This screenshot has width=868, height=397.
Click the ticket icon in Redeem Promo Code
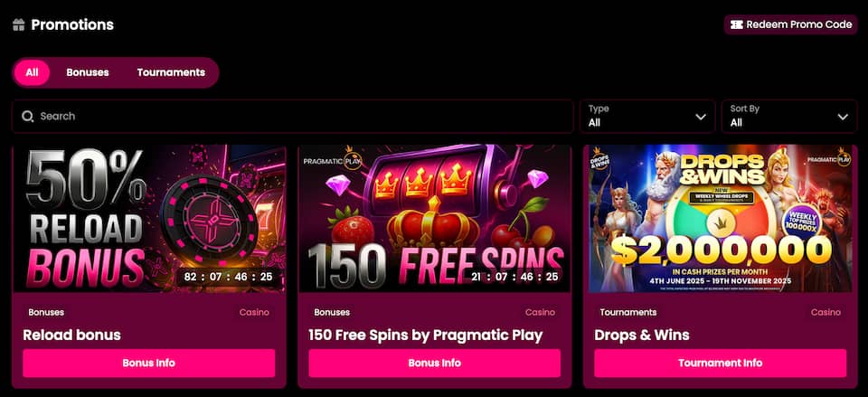(736, 24)
